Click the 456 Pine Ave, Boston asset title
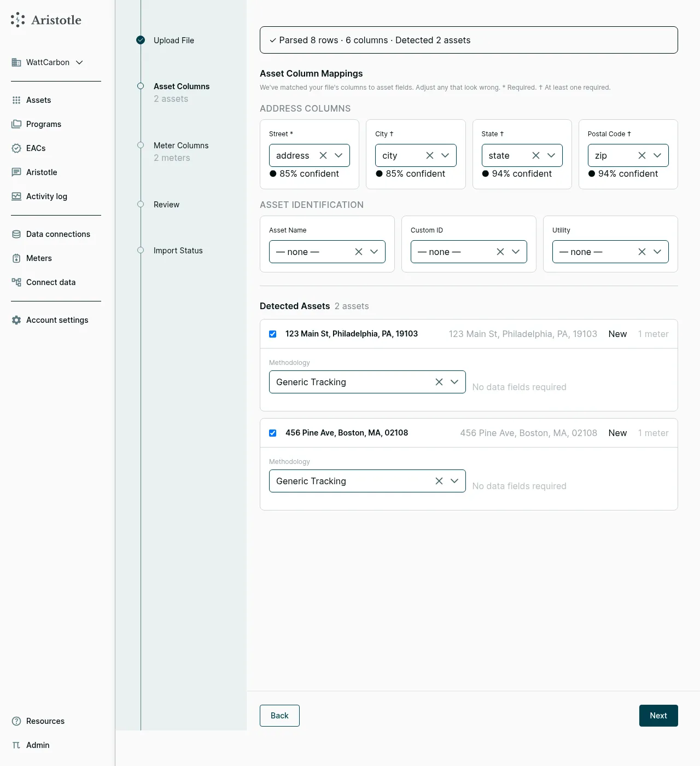This screenshot has width=700, height=766. pyautogui.click(x=347, y=433)
